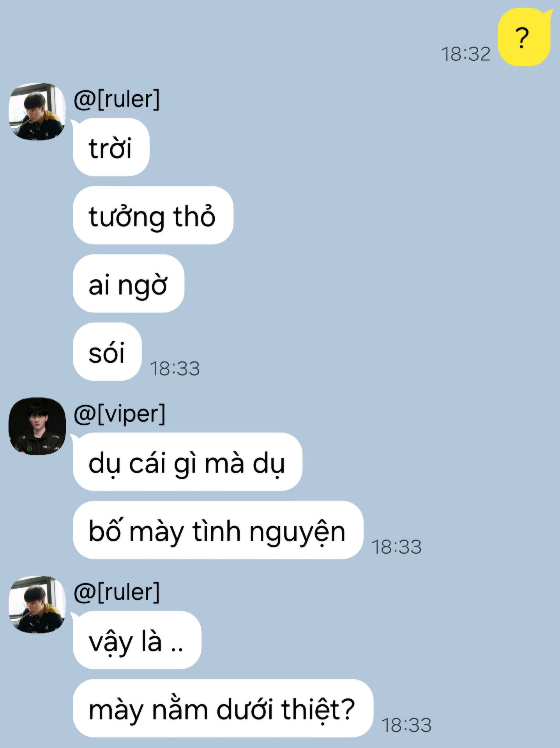Tap the 18:33 timestamp beside 'sói'
560x748 pixels.
(175, 369)
